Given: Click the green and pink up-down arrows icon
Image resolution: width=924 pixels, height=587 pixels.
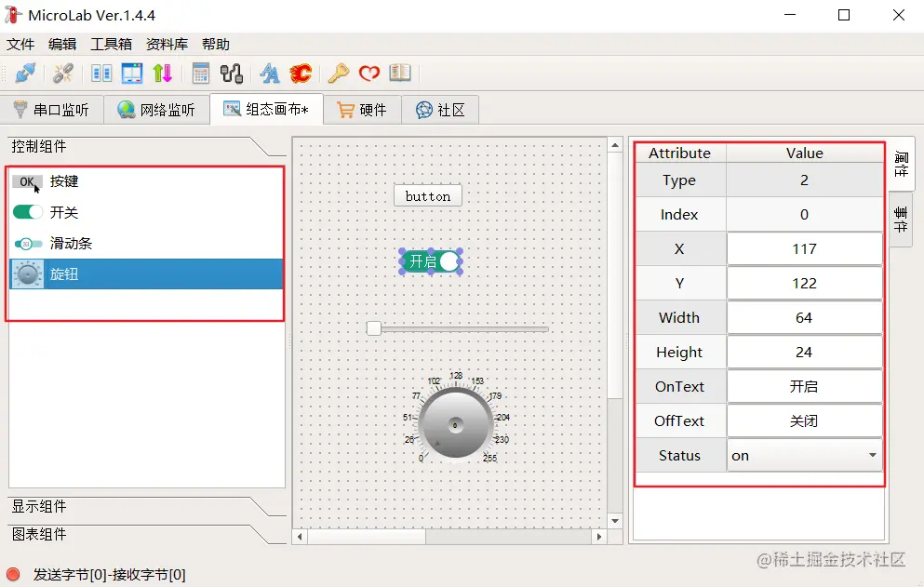Looking at the screenshot, I should pos(163,73).
